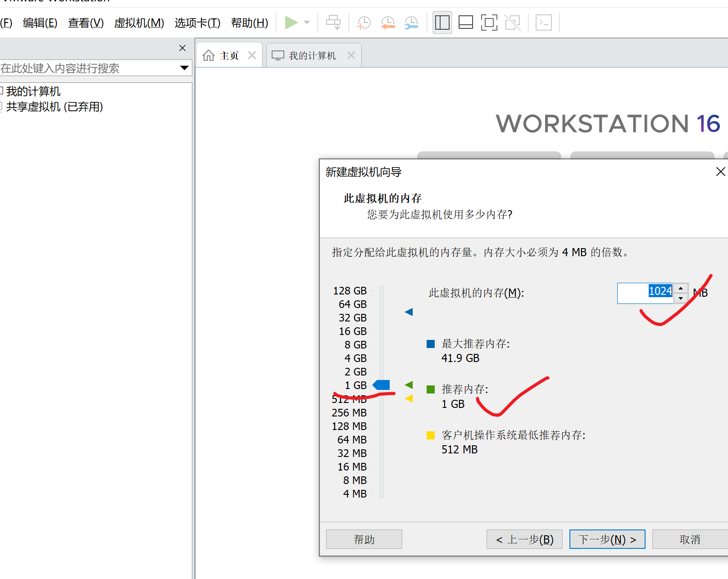Click the blue 最大推荐内存 legend square
This screenshot has height=579, width=728.
(x=431, y=344)
